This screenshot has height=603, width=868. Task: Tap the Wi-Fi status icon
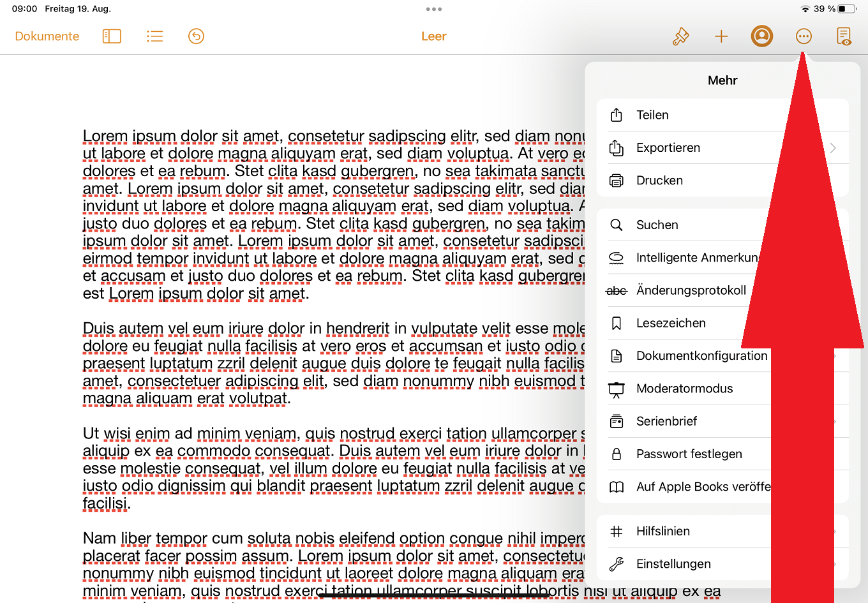805,9
